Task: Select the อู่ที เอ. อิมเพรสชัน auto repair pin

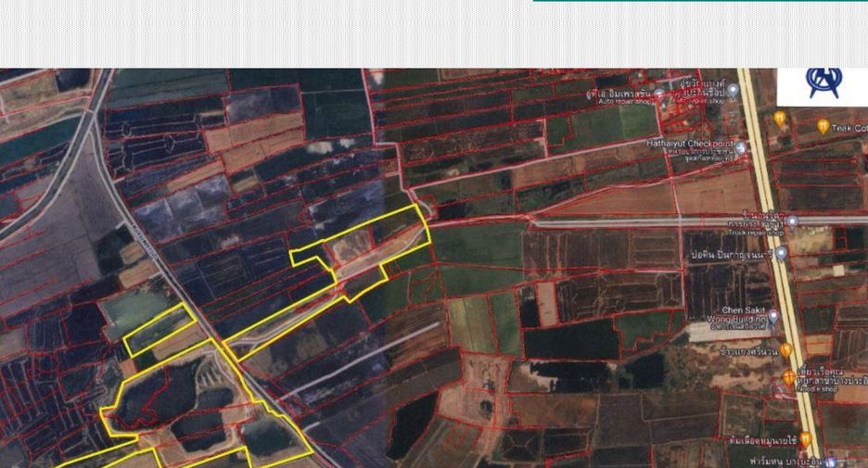Action: pyautogui.click(x=658, y=95)
